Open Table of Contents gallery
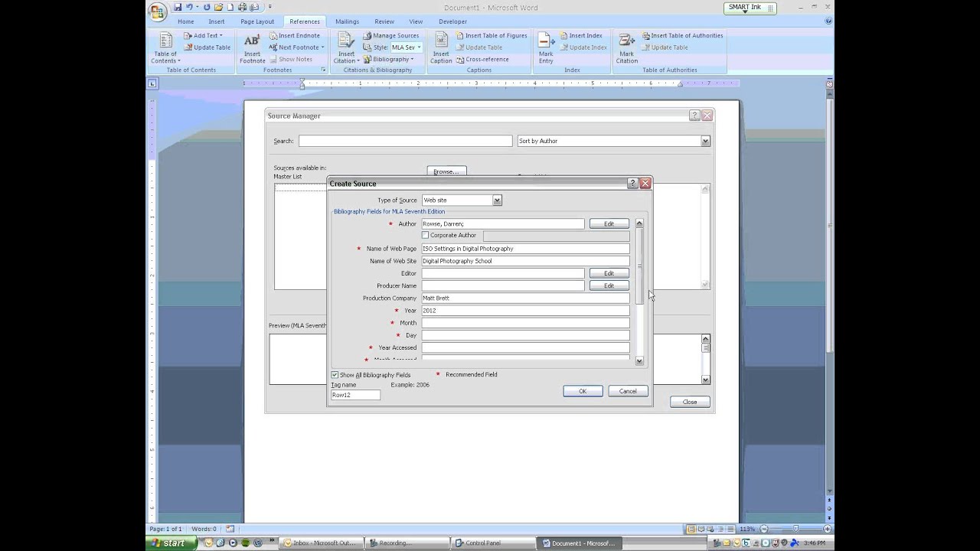 165,47
